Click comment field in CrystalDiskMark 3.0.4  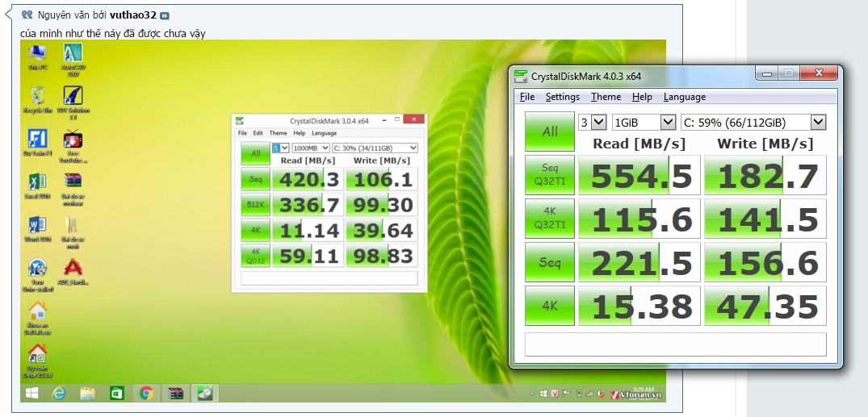[x=329, y=277]
